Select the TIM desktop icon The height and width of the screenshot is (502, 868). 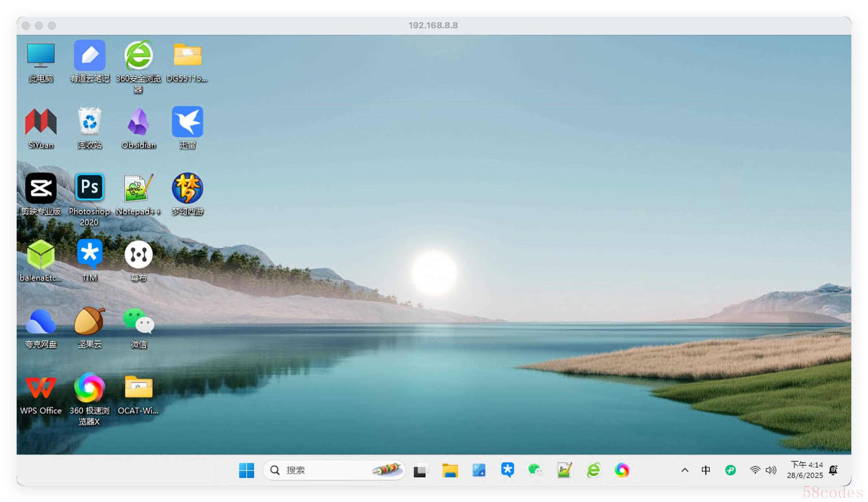90,261
